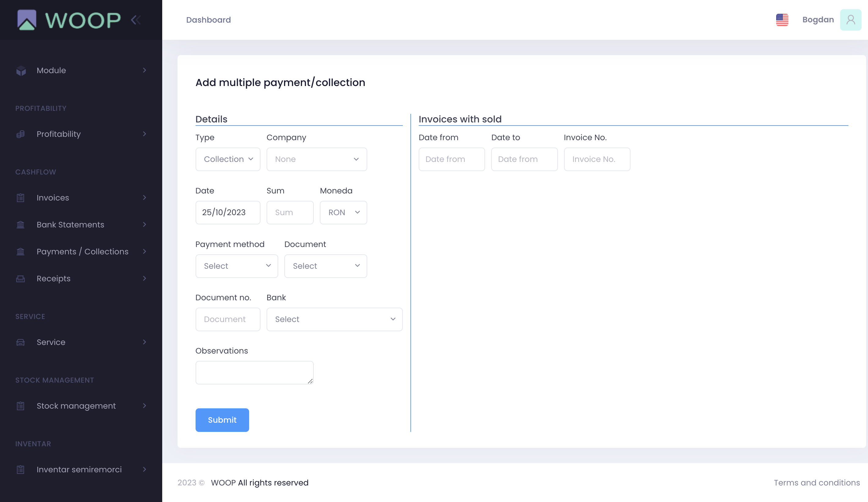The height and width of the screenshot is (502, 868).
Task: Click the Date field showing 25/10/2023
Action: coord(228,212)
